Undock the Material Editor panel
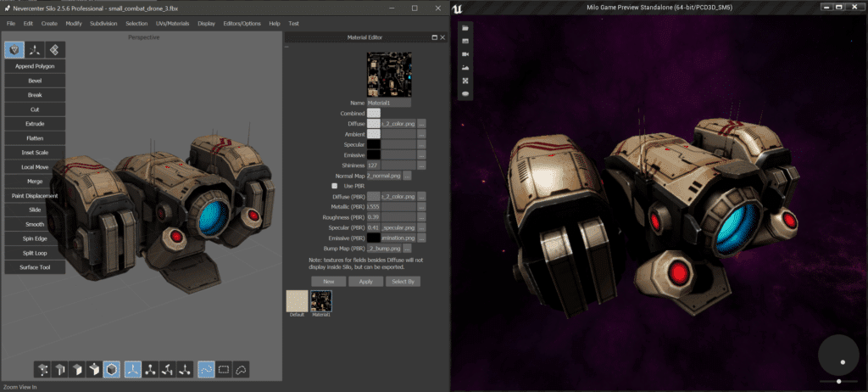 [x=435, y=37]
